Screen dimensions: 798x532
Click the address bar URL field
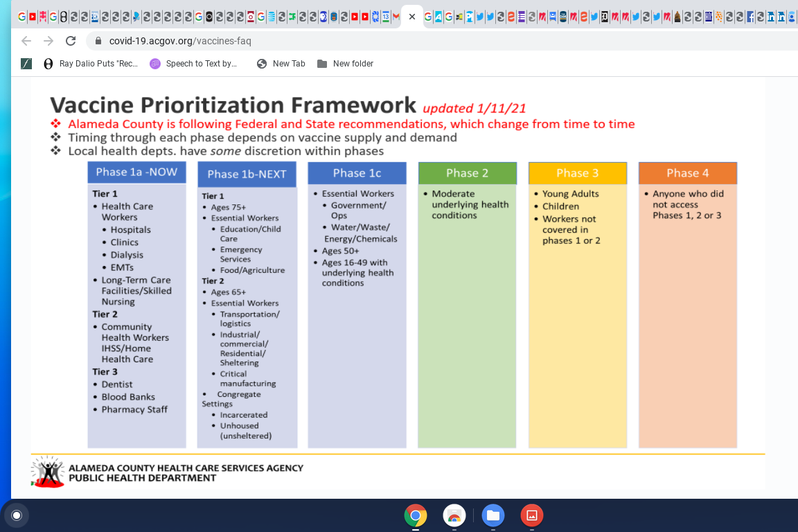point(416,41)
